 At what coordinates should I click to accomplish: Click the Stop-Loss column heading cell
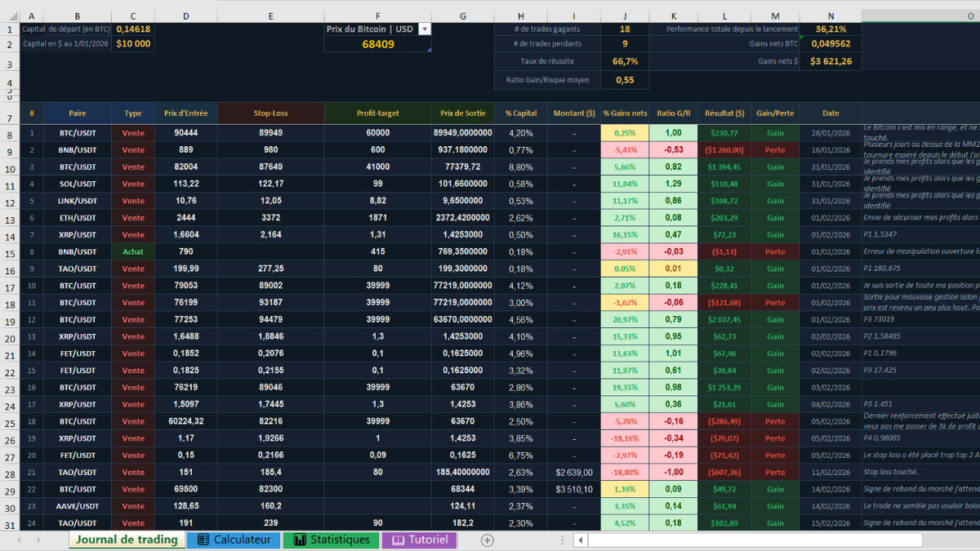(x=270, y=113)
